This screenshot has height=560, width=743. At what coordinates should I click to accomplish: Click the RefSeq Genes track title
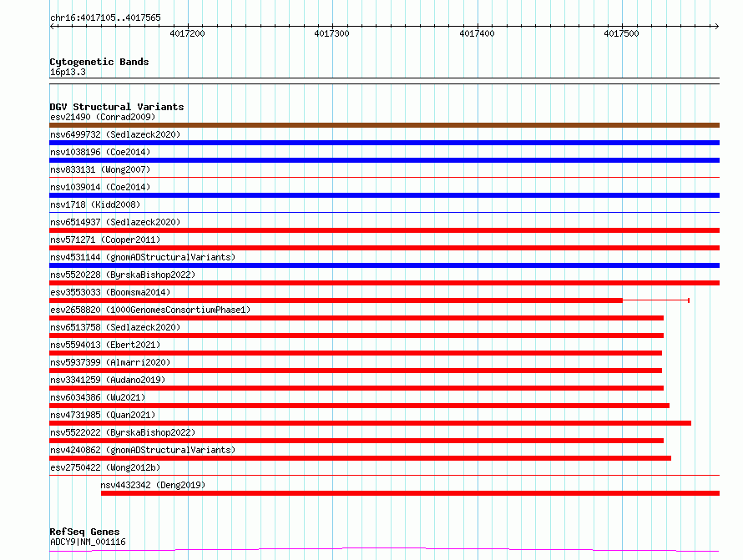[x=84, y=532]
